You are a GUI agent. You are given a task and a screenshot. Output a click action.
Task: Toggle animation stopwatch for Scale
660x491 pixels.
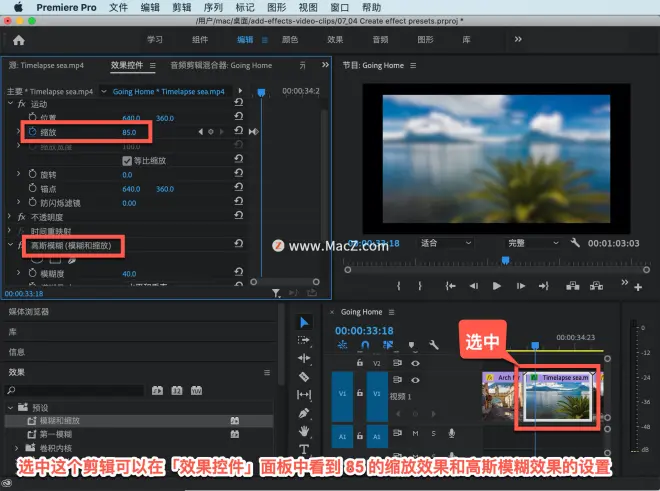tap(32, 132)
